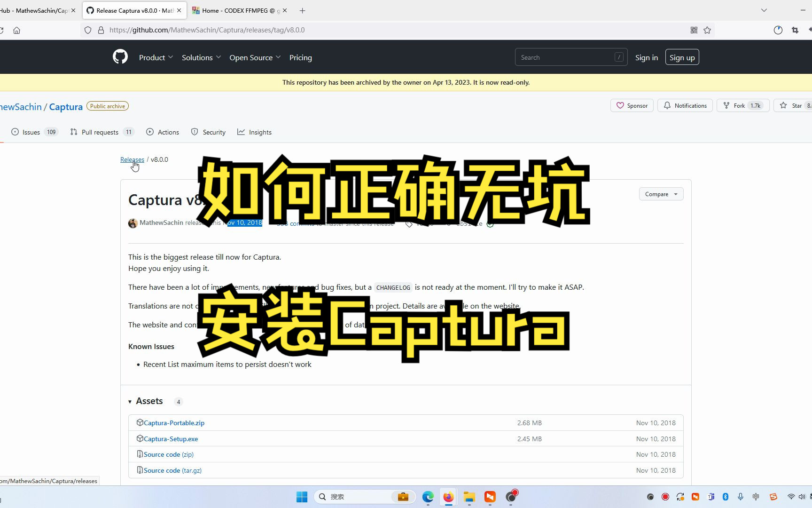
Task: Click the Insights graph icon
Action: 241,132
